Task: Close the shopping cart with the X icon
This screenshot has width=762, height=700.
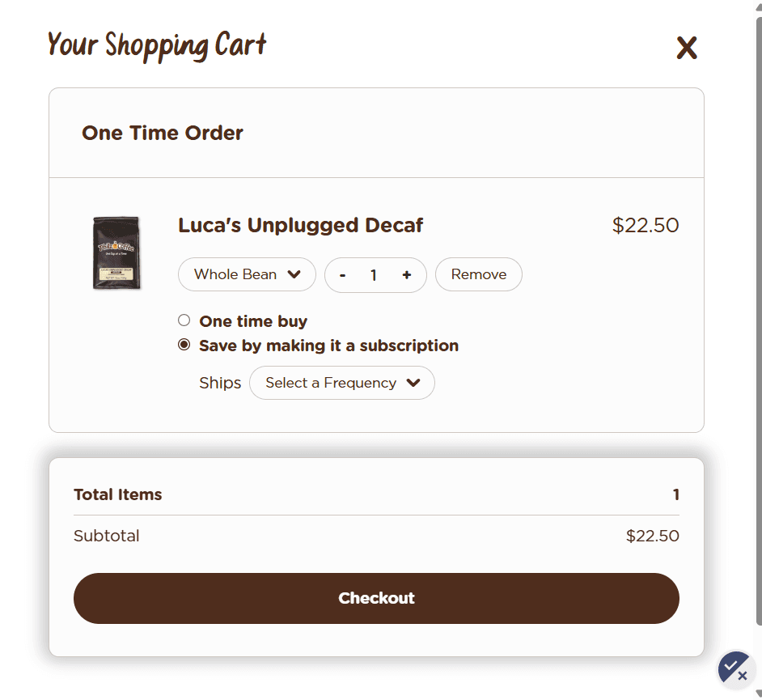Action: click(686, 49)
